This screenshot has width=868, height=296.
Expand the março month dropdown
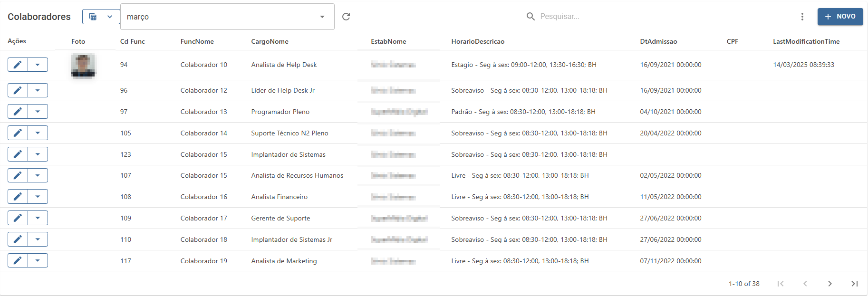pos(227,17)
